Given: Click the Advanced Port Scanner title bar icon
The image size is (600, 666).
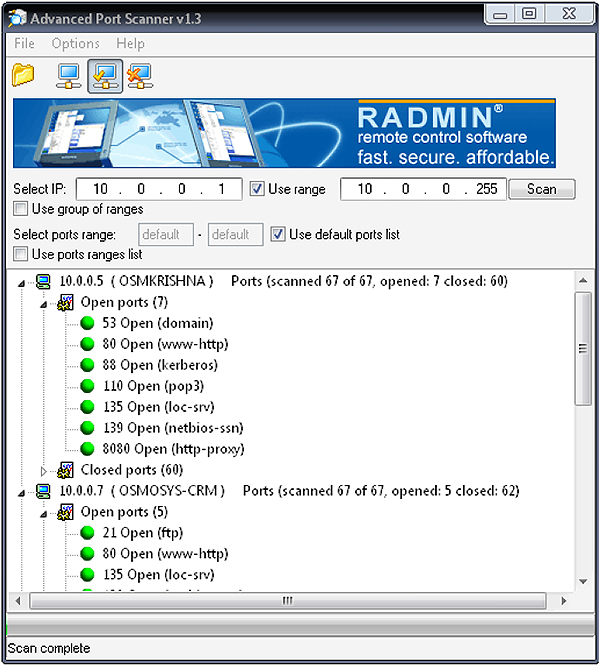Looking at the screenshot, I should tap(17, 18).
